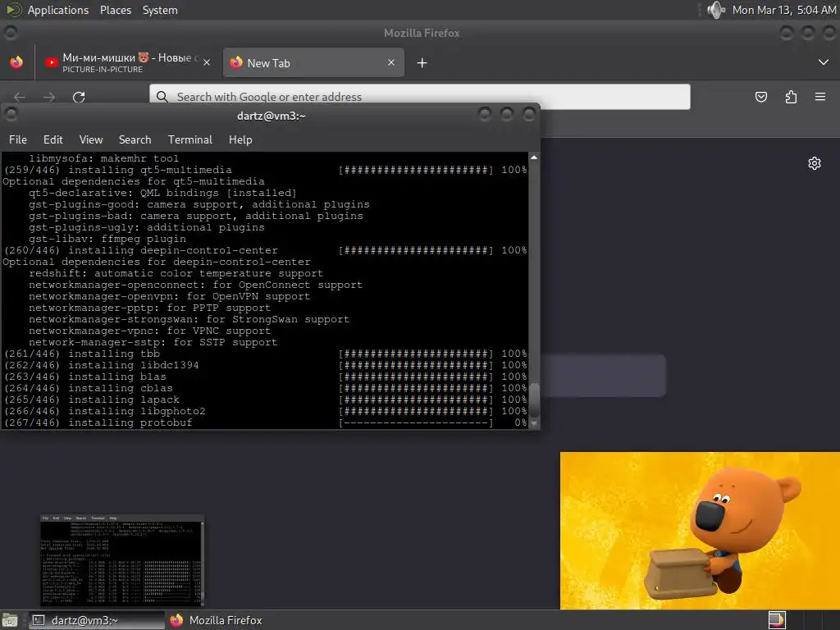
Task: Click line 'redshift: automatic color temperature support'
Action: 176,273
